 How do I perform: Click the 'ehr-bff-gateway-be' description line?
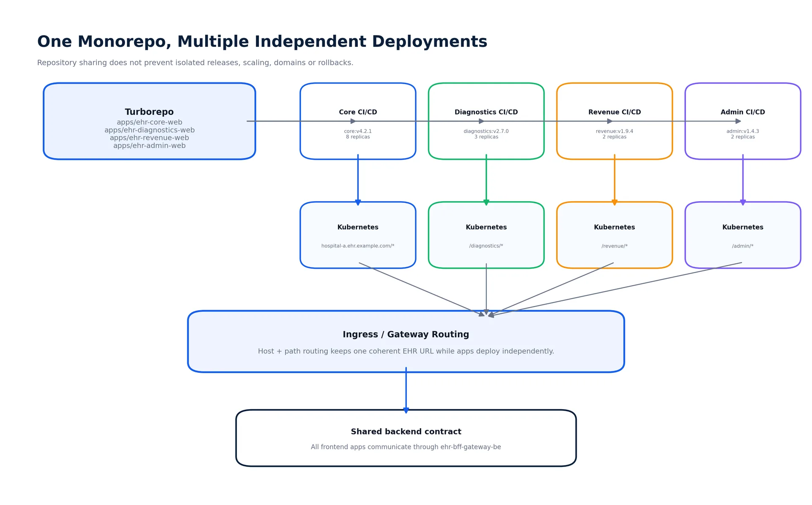(x=406, y=447)
